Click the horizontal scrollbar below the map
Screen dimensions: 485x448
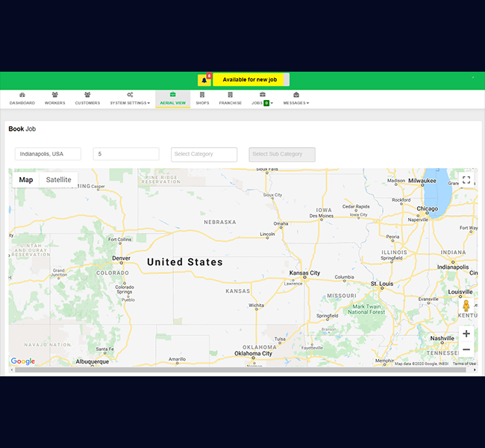pos(240,370)
